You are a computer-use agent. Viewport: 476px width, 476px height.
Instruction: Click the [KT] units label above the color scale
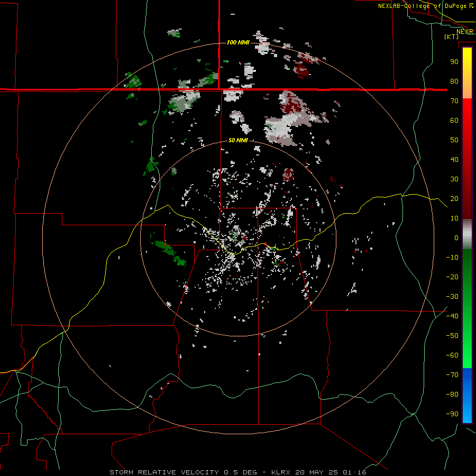tap(452, 36)
